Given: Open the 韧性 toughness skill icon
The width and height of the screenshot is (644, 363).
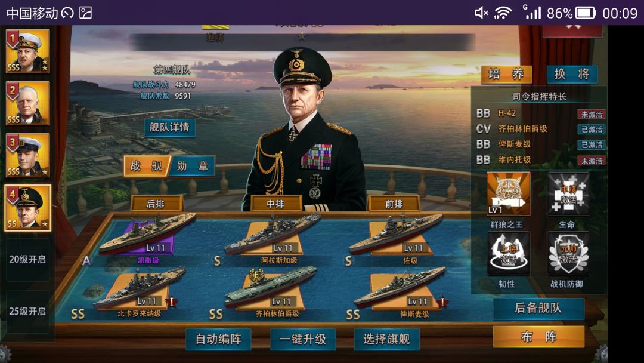Looking at the screenshot, I should coord(508,253).
